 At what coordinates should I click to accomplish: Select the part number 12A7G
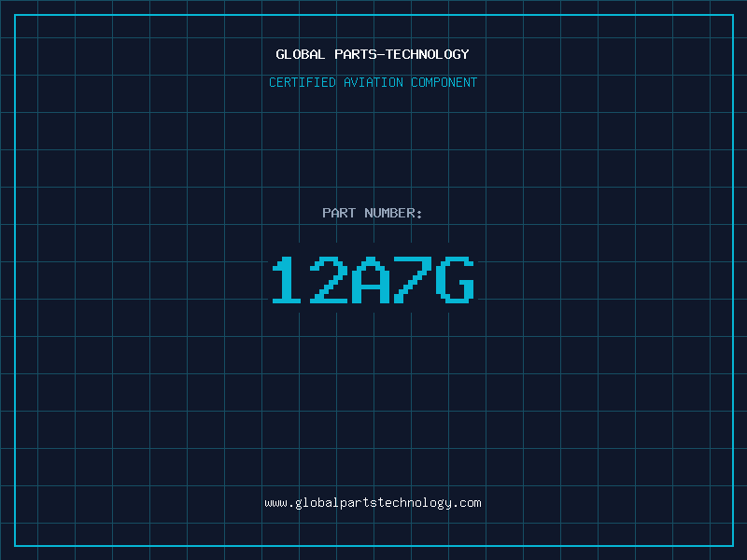tap(373, 279)
